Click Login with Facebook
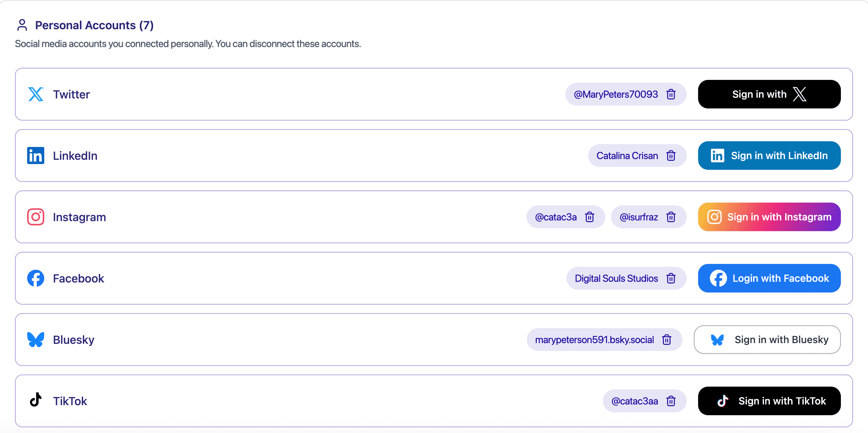The height and width of the screenshot is (433, 868). (769, 278)
